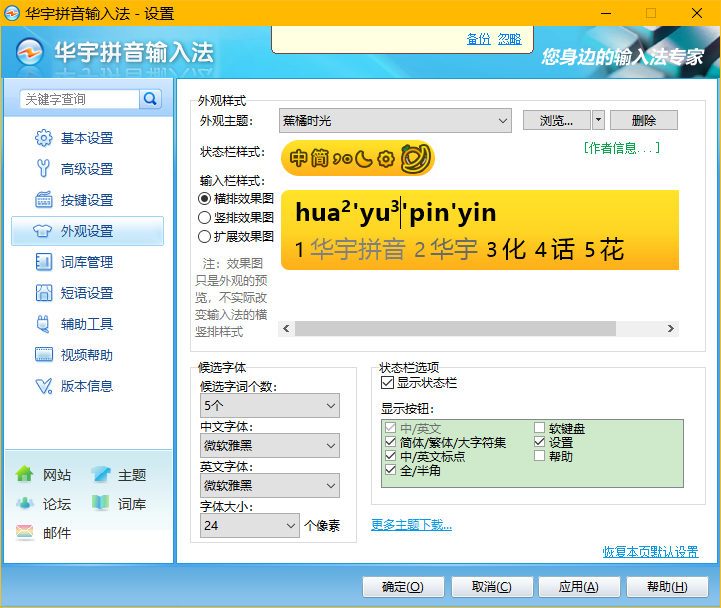Open the 字体大小 combo box

[x=291, y=525]
